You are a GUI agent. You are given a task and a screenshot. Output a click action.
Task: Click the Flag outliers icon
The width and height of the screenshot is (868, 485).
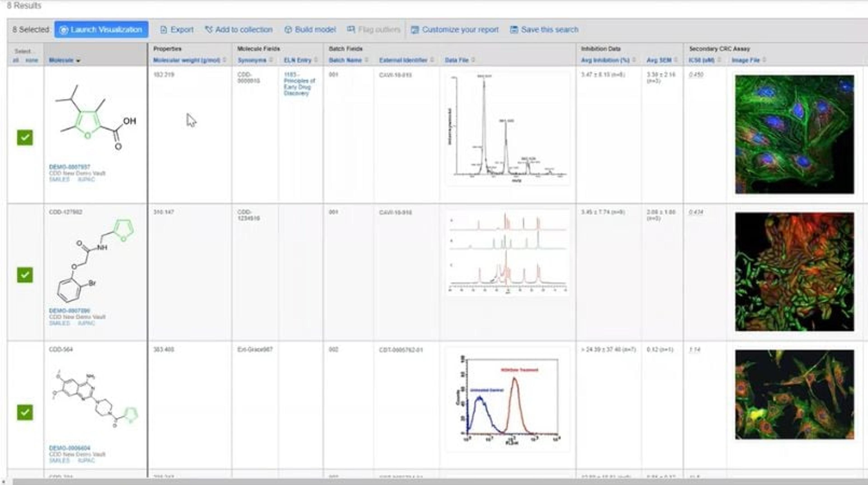(351, 30)
